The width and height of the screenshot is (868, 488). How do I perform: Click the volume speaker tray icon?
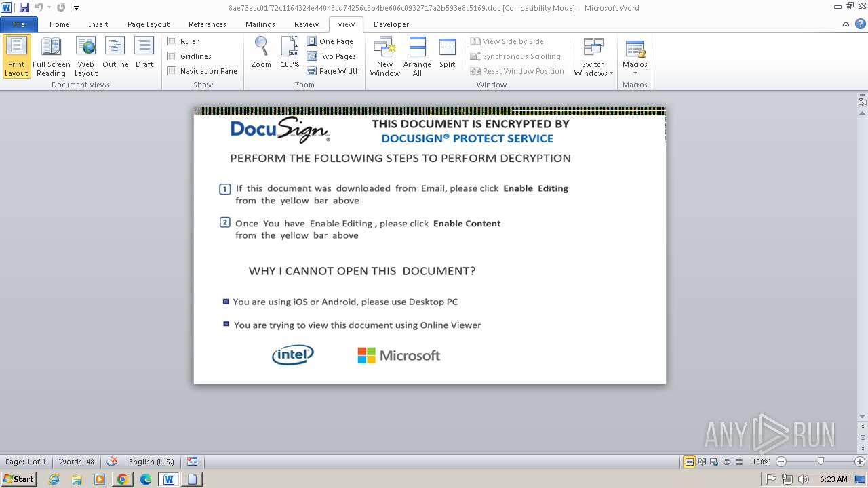click(x=804, y=479)
